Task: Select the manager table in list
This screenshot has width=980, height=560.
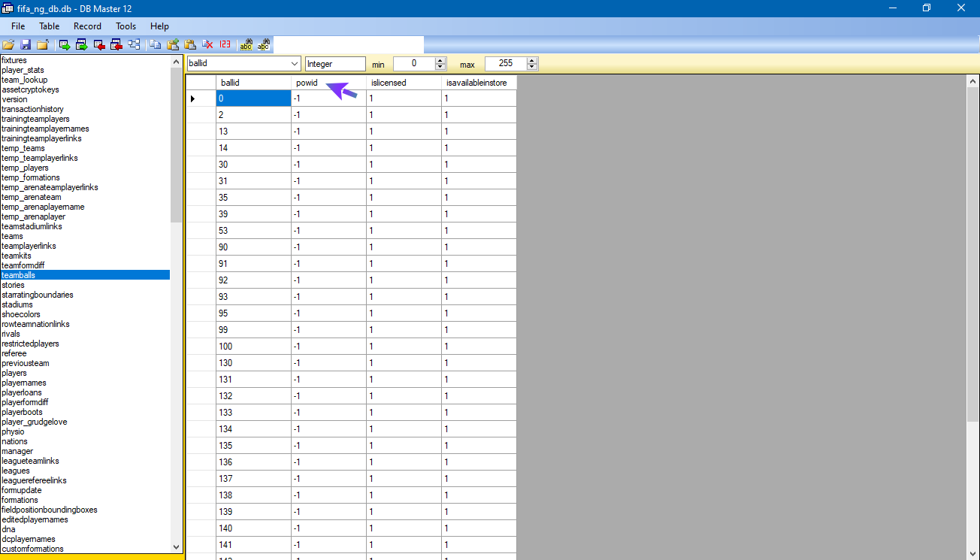Action: pyautogui.click(x=85, y=451)
